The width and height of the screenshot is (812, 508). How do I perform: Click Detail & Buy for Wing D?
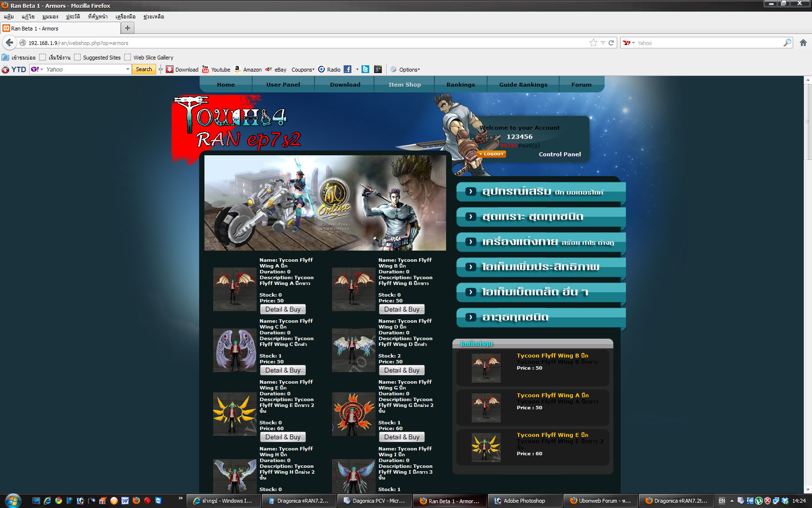pyautogui.click(x=402, y=370)
